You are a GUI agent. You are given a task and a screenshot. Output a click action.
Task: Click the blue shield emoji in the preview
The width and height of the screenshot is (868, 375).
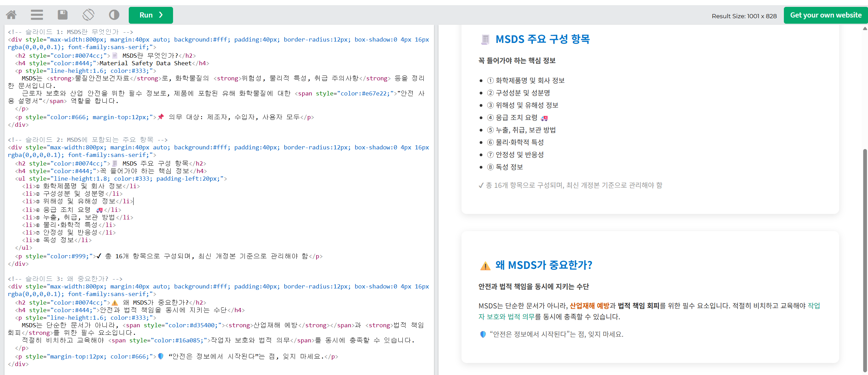pos(483,334)
